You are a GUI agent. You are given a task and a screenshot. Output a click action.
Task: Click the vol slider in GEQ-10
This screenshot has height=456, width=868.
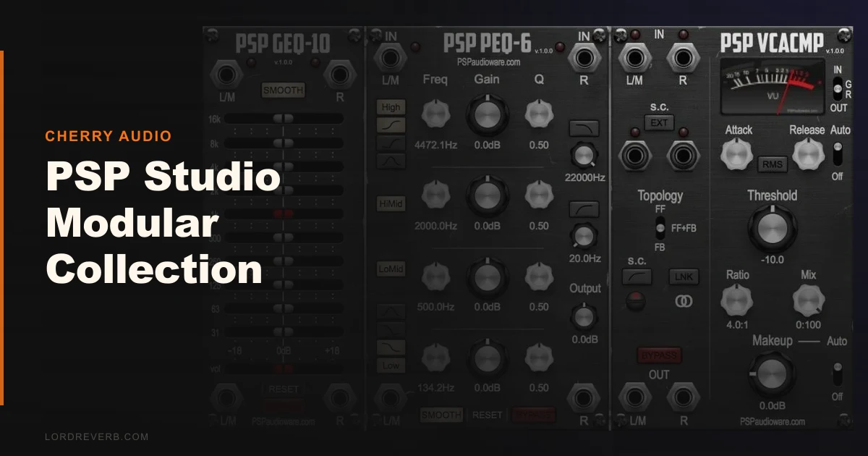point(284,368)
